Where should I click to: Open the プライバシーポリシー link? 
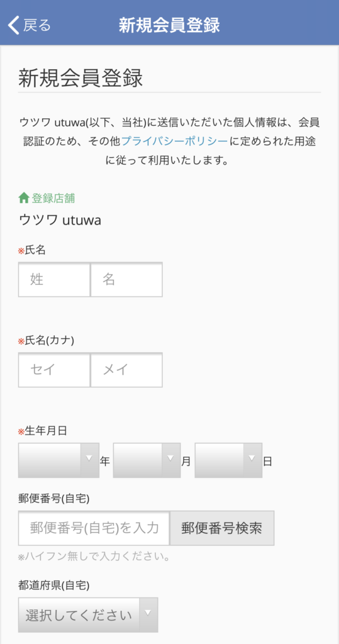(175, 141)
